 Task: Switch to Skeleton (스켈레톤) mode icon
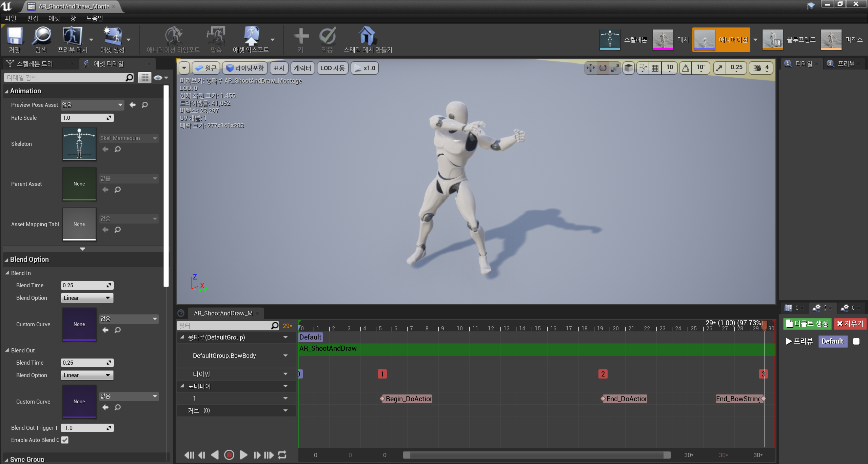coord(610,40)
